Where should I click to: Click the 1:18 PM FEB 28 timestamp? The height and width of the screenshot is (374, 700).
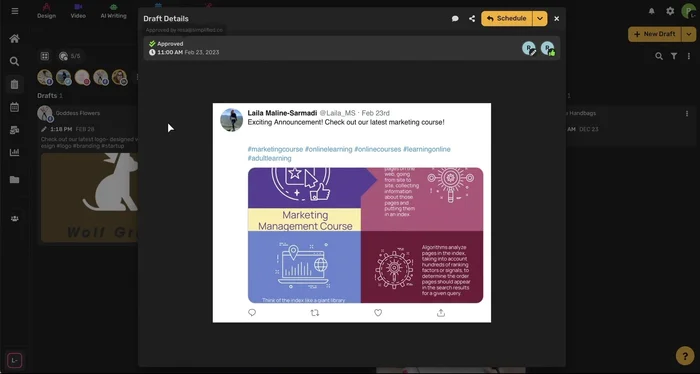(x=73, y=129)
